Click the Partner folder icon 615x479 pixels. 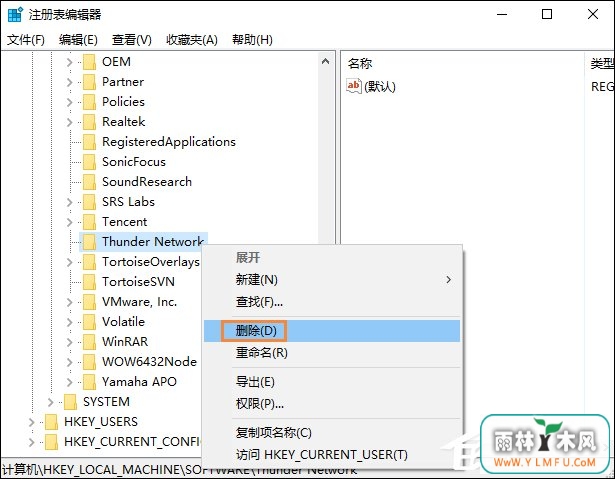(89, 82)
